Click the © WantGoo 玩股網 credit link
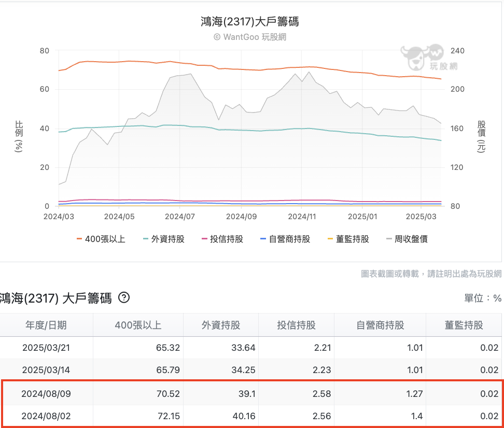The image size is (504, 428). (x=250, y=37)
